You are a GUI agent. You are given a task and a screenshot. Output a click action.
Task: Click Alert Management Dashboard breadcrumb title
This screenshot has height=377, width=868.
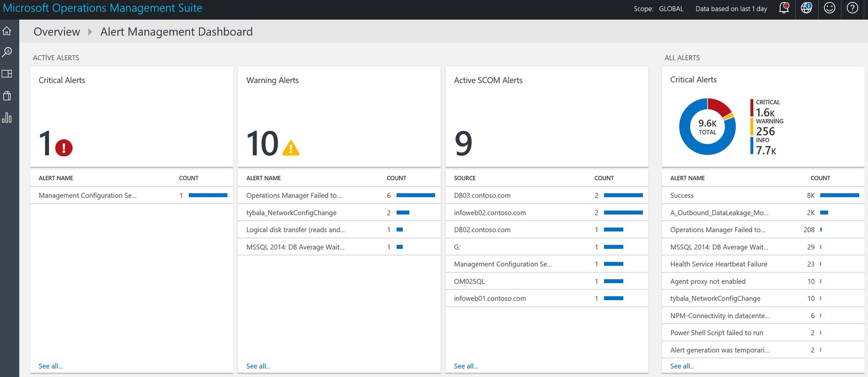click(177, 32)
